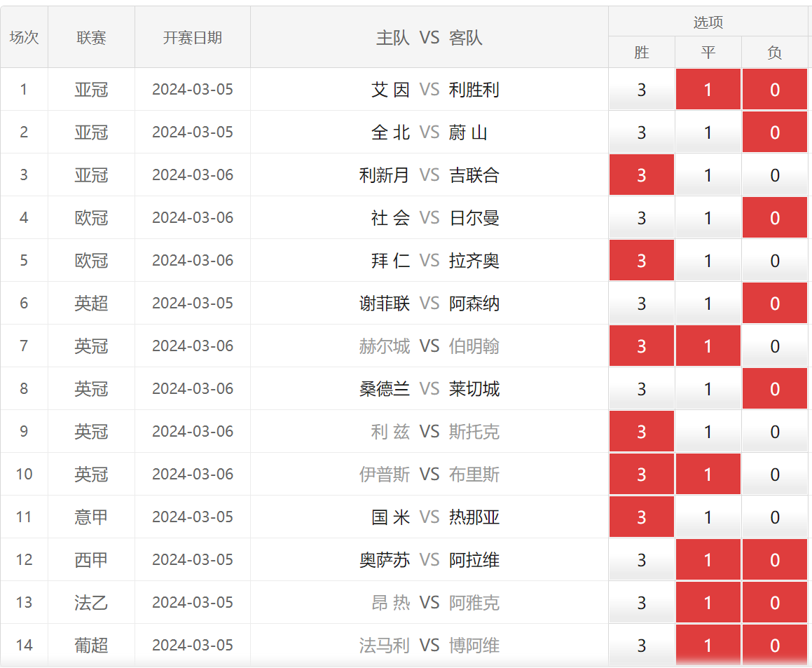Deselect loss option 0 for 昂热 VS 阿雅克
The width and height of the screenshot is (812, 668).
(775, 602)
